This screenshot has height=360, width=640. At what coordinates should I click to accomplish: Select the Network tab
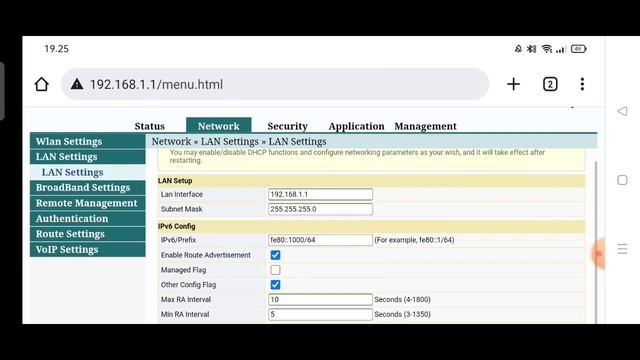[x=219, y=126]
